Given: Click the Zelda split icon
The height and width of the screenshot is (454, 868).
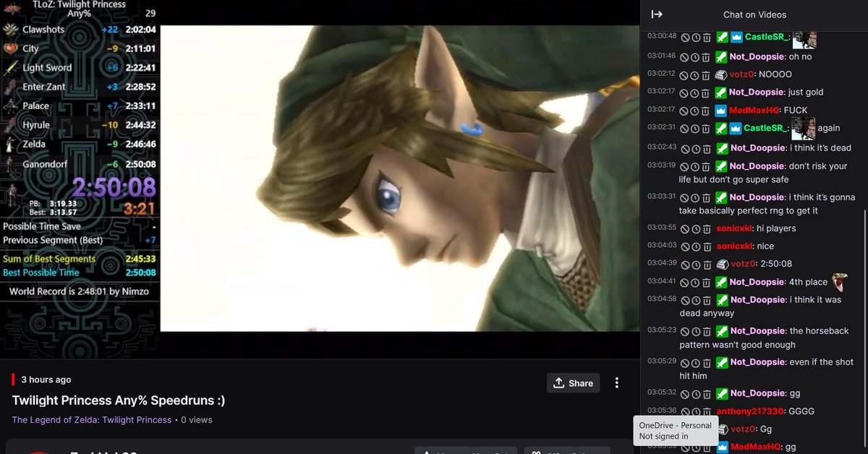Looking at the screenshot, I should 9,144.
